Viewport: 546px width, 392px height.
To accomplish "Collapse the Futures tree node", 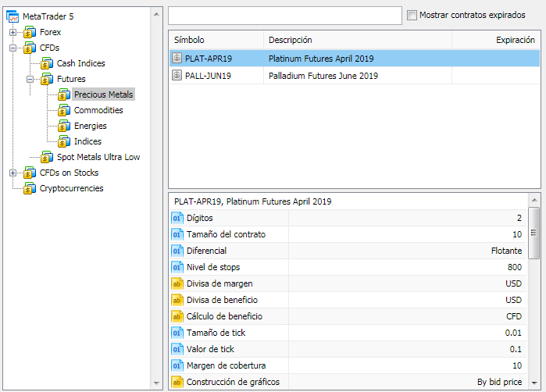I will point(30,80).
